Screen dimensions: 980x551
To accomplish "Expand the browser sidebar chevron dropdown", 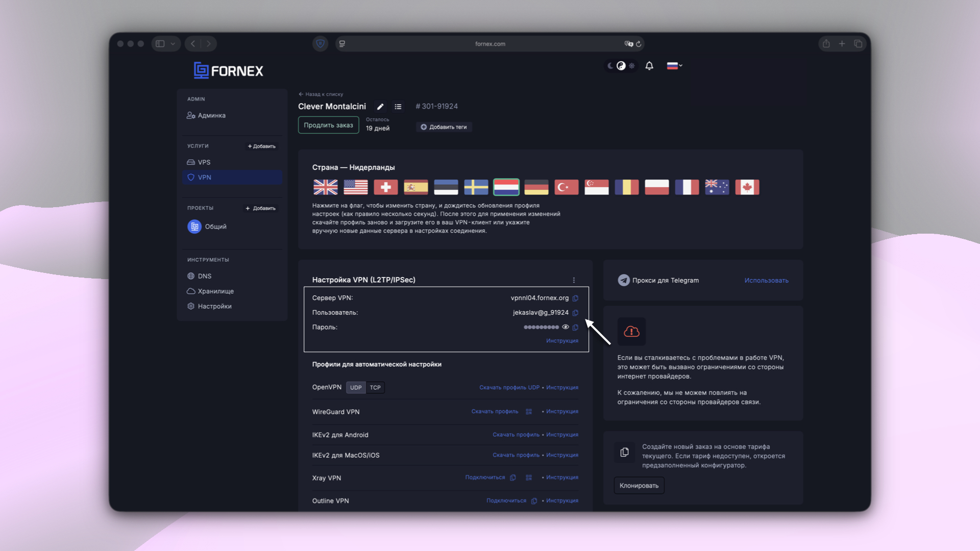I will point(173,44).
